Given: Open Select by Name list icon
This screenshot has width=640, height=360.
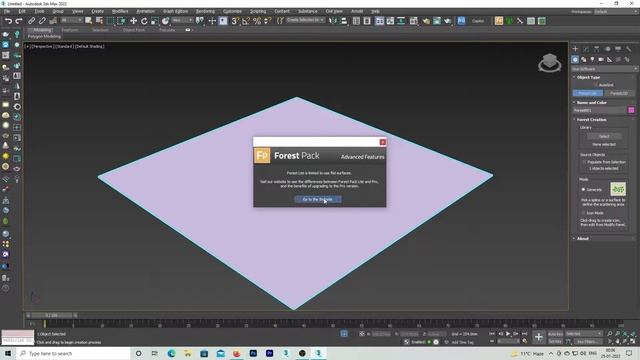Looking at the screenshot, I should click(x=99, y=21).
